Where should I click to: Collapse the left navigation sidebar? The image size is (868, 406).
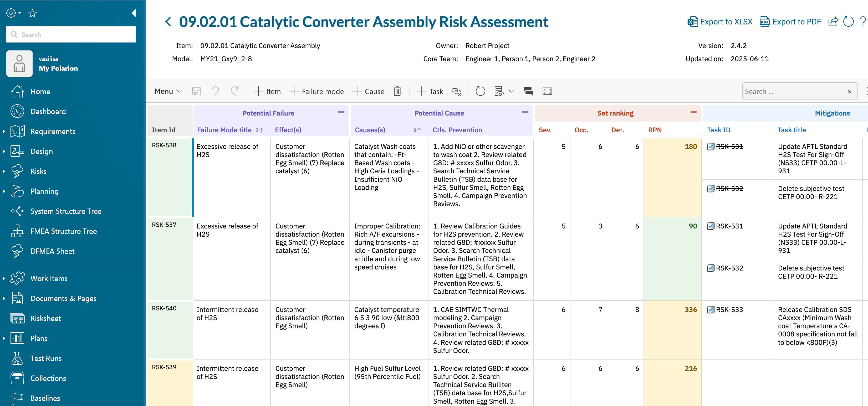click(x=134, y=13)
